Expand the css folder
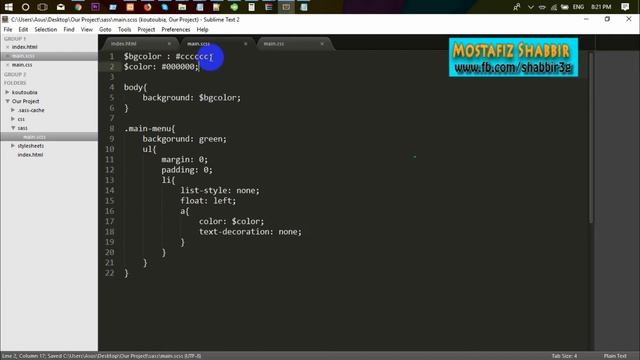 (x=13, y=119)
